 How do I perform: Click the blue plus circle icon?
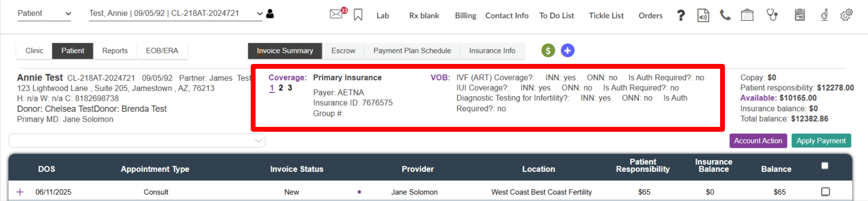(567, 50)
